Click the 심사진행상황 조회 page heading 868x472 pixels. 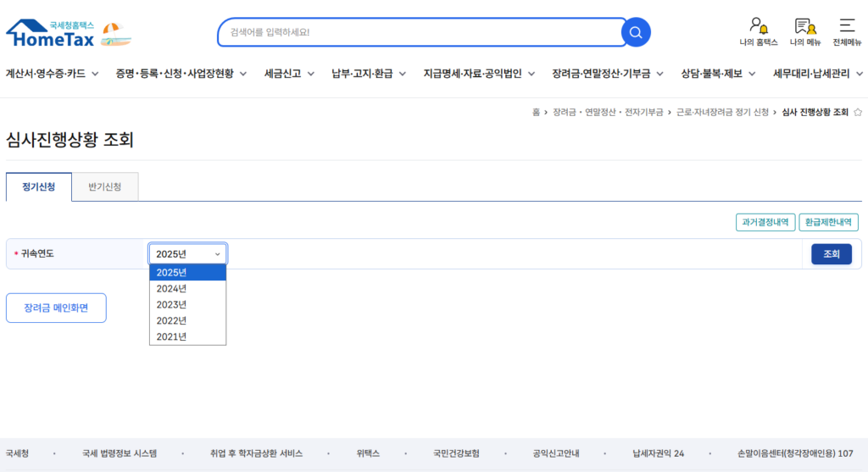point(70,140)
